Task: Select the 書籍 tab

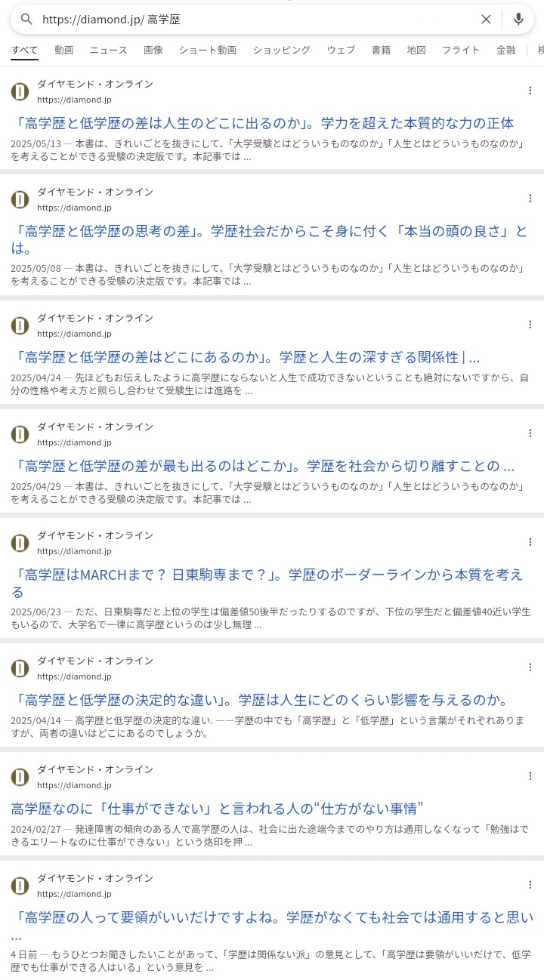Action: 381,50
